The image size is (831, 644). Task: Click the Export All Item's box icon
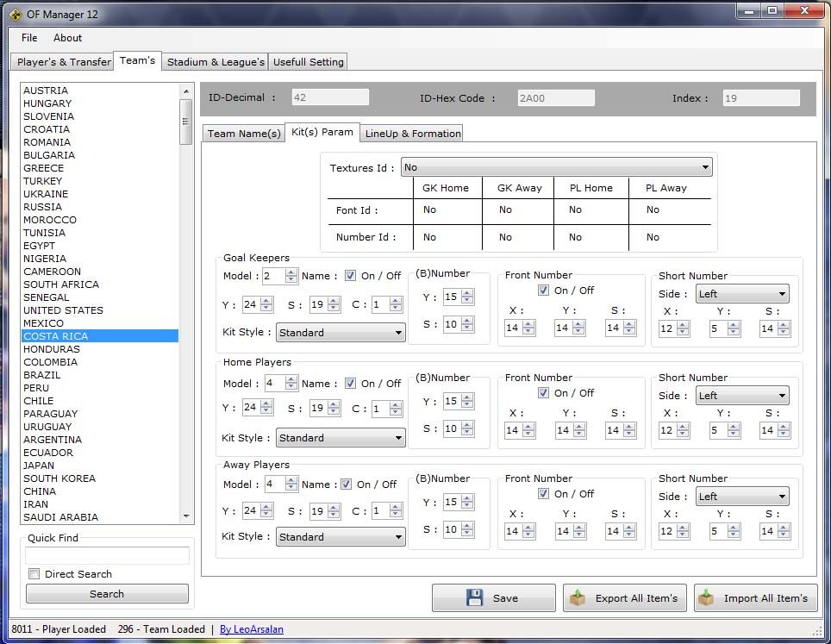tap(578, 597)
